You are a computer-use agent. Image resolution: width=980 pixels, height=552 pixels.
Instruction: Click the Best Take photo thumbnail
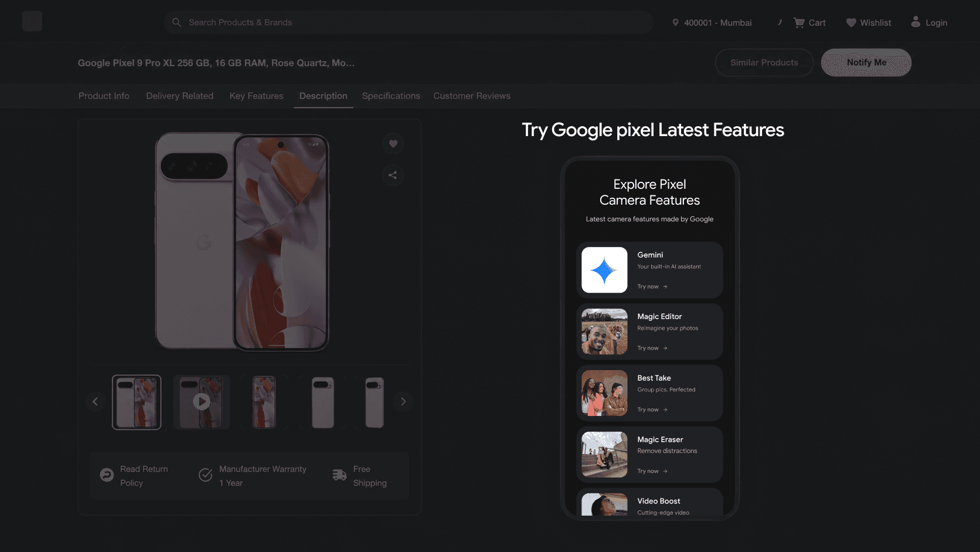coord(604,393)
